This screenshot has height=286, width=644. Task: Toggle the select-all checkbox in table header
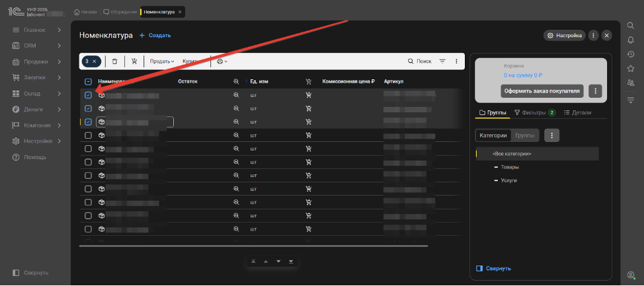click(89, 81)
